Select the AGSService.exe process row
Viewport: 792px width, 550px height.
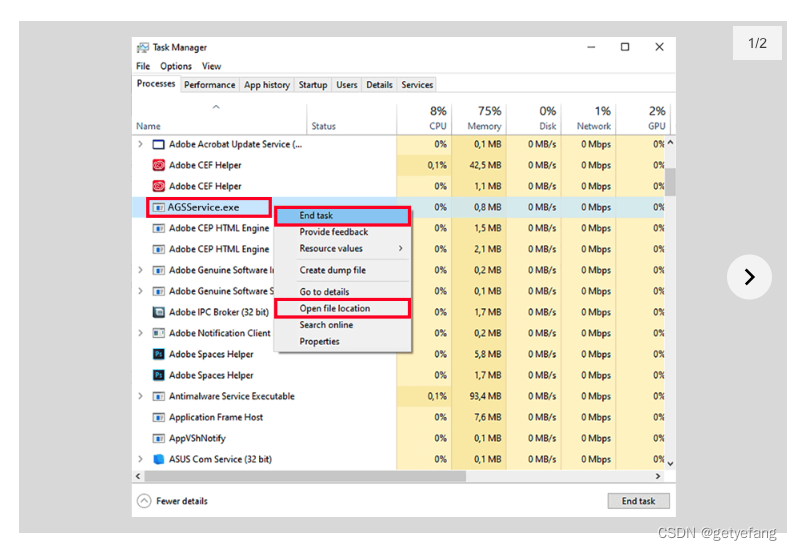(x=399, y=208)
